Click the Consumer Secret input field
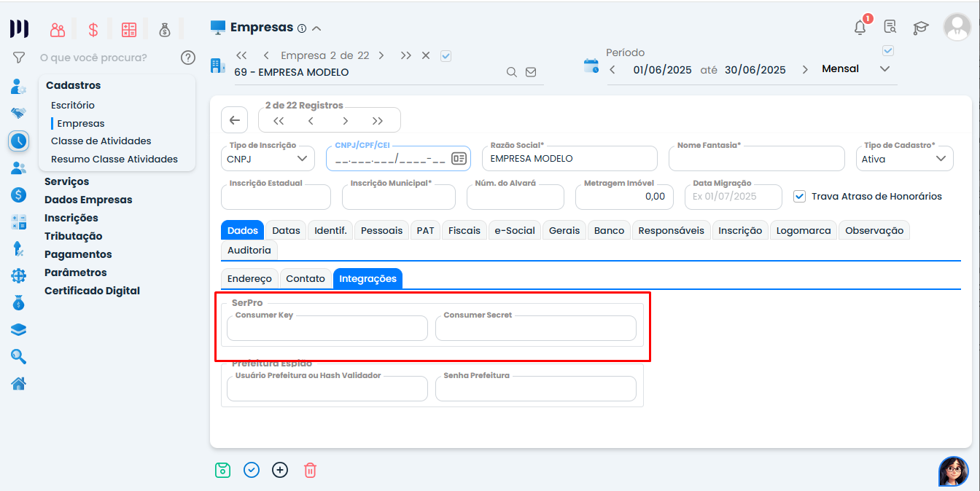The width and height of the screenshot is (980, 491). pos(536,328)
